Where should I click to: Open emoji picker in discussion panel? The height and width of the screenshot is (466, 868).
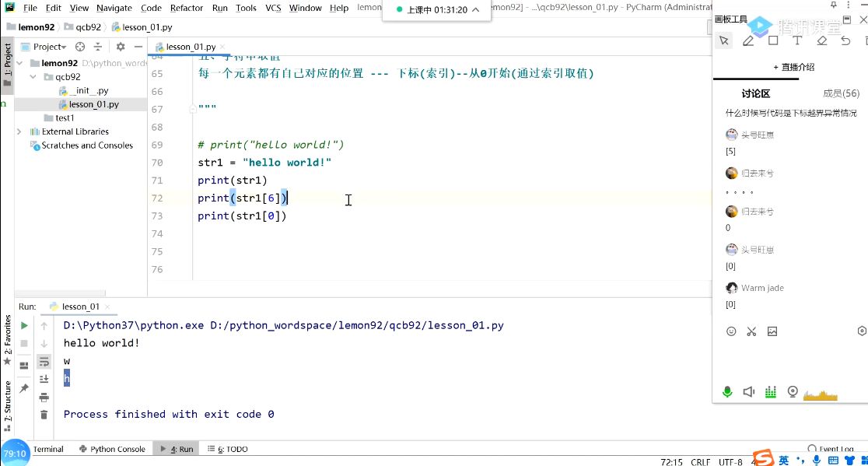[x=731, y=331]
